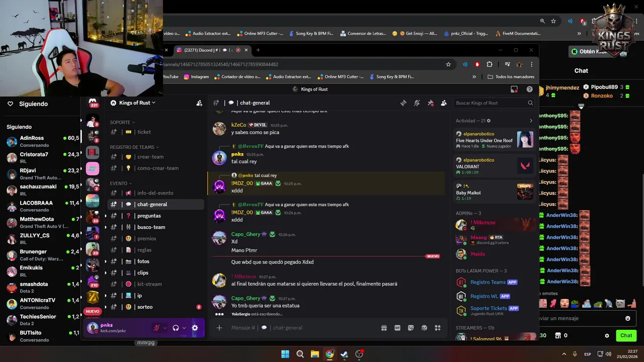Open Windows Start menu
Viewport: 644px width, 362px height.
tap(285, 354)
